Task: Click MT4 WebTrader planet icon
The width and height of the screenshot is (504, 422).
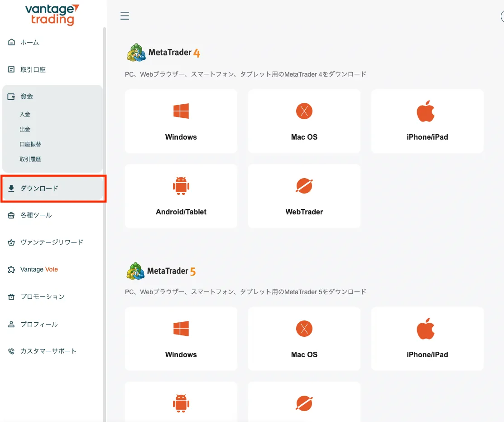Action: [304, 186]
